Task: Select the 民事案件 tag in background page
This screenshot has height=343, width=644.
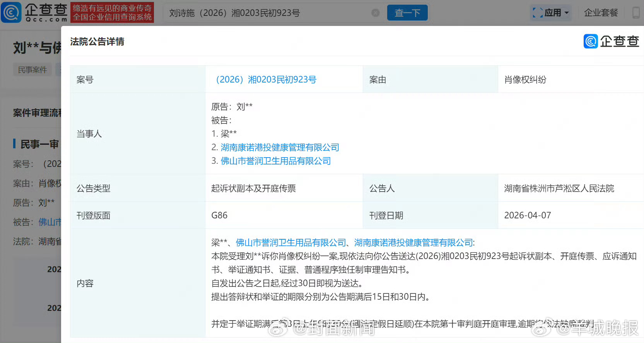Action: [32, 70]
